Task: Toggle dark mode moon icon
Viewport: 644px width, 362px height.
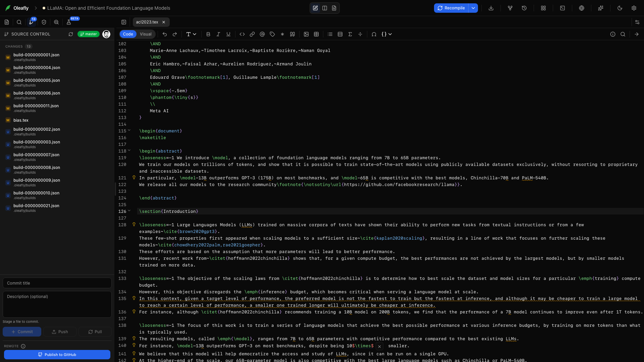Action: pyautogui.click(x=620, y=8)
